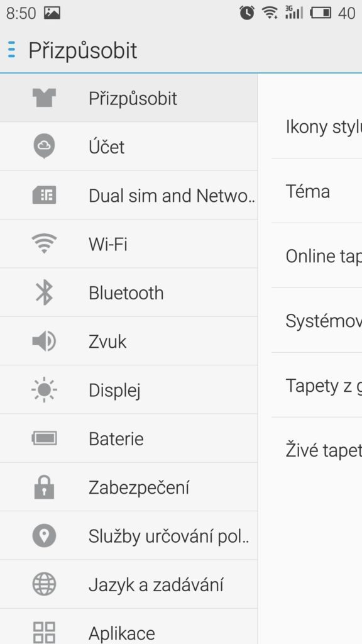Tap the SIM card icon
Screen dimensions: 362x644
(44, 195)
